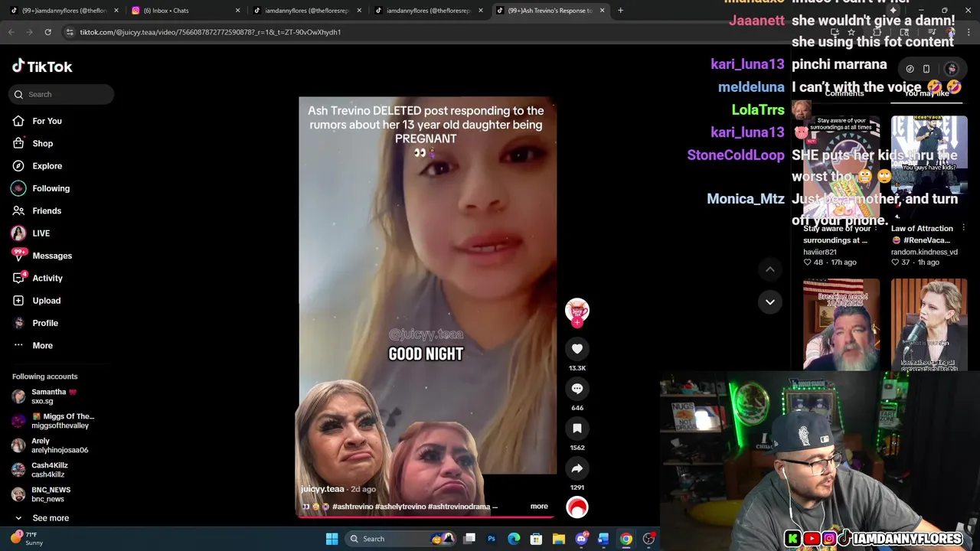Click the taskbar Search box

coord(399,539)
